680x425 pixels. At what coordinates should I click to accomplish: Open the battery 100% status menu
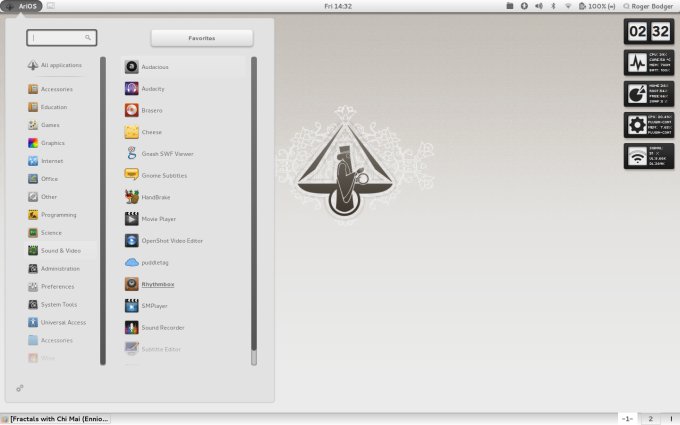click(596, 6)
